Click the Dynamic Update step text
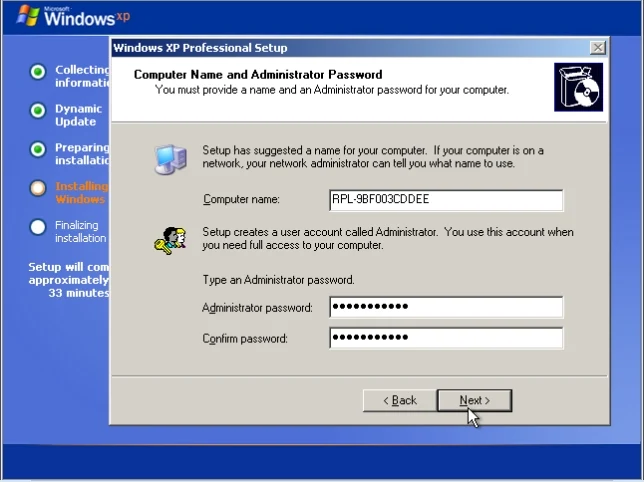This screenshot has width=644, height=482. [x=78, y=115]
